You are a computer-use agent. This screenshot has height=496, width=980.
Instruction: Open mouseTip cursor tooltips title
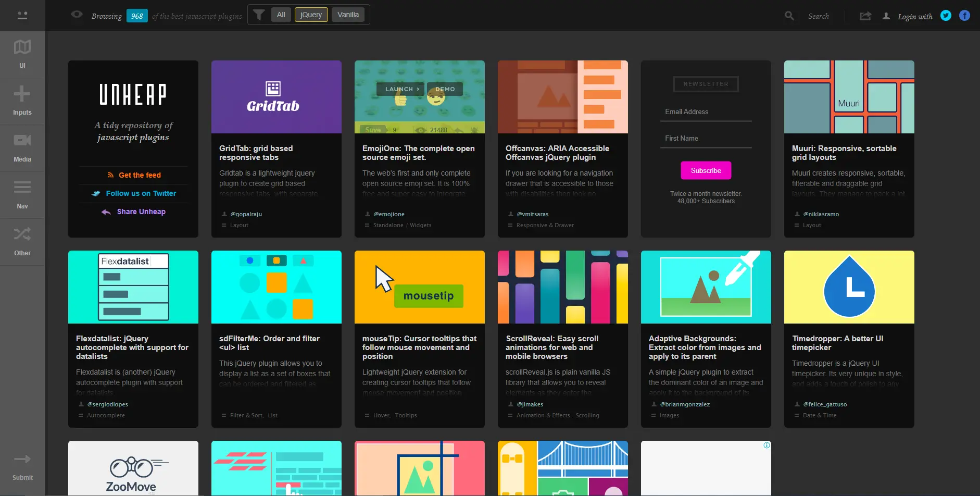click(x=420, y=348)
